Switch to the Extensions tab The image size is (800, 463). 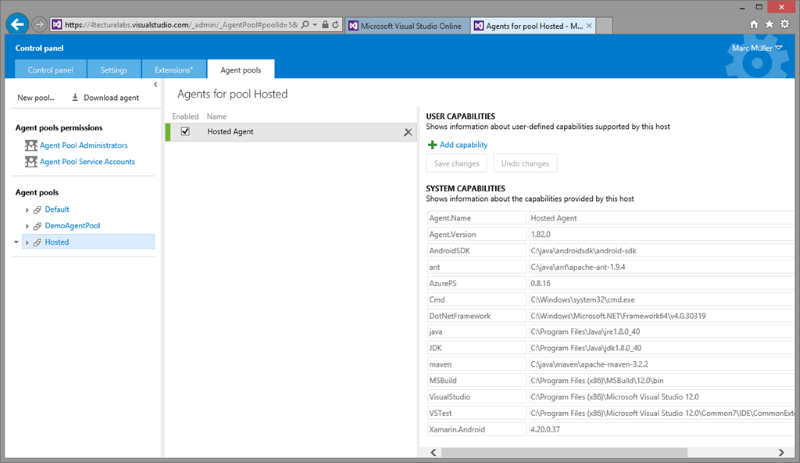174,69
